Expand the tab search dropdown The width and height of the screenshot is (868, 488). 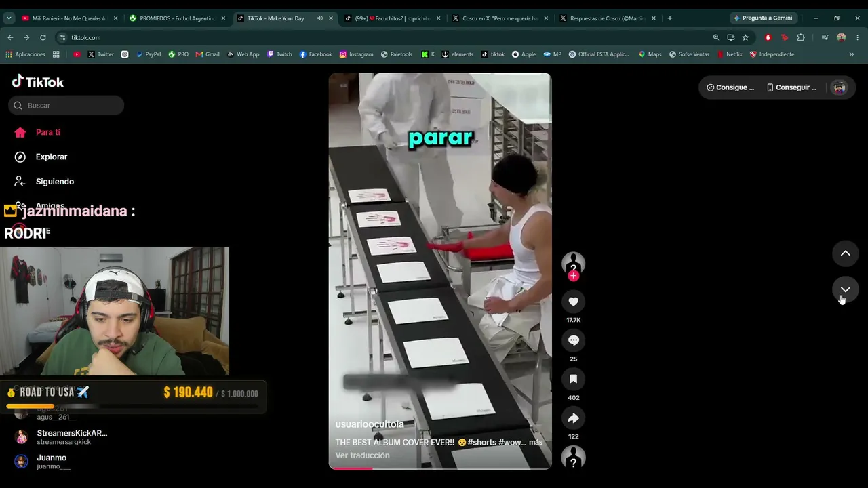click(x=9, y=18)
